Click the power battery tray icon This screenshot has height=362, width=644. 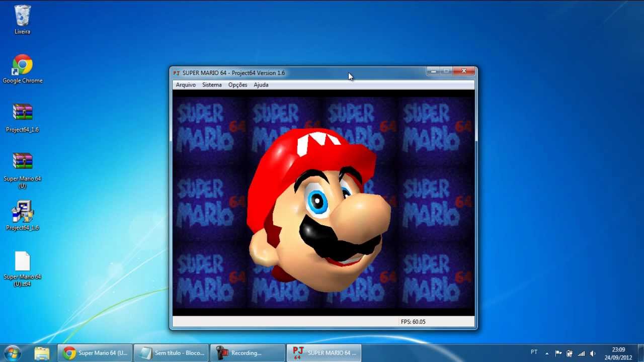click(570, 353)
